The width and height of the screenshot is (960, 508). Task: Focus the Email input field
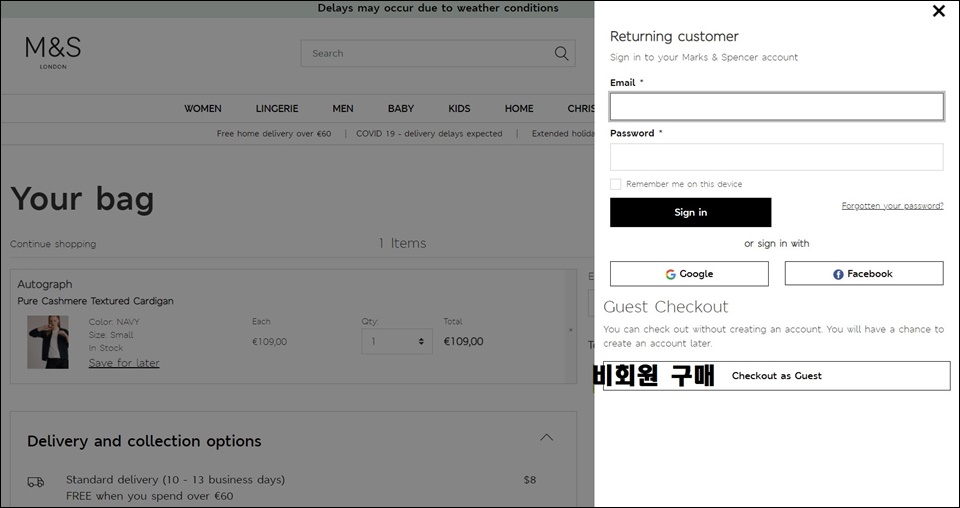pyautogui.click(x=776, y=106)
